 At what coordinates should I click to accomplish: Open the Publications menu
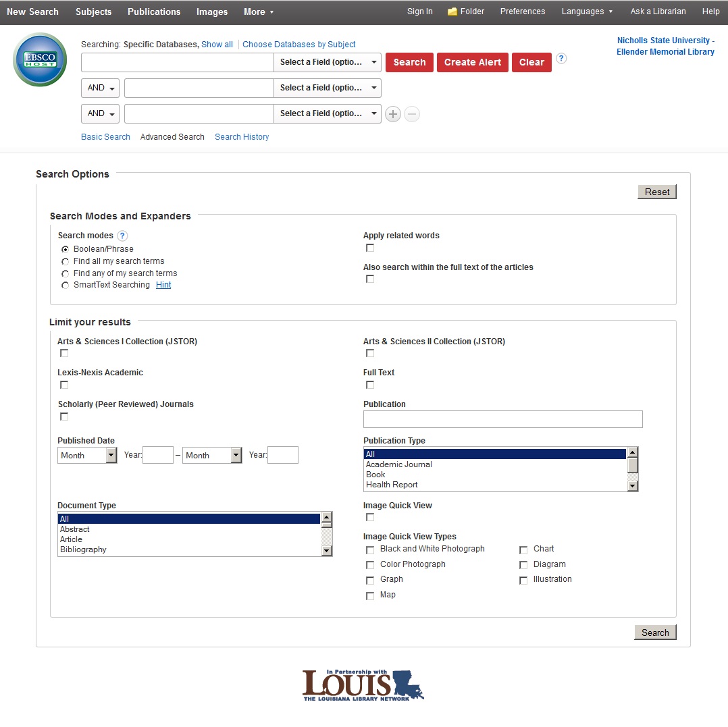pos(153,11)
